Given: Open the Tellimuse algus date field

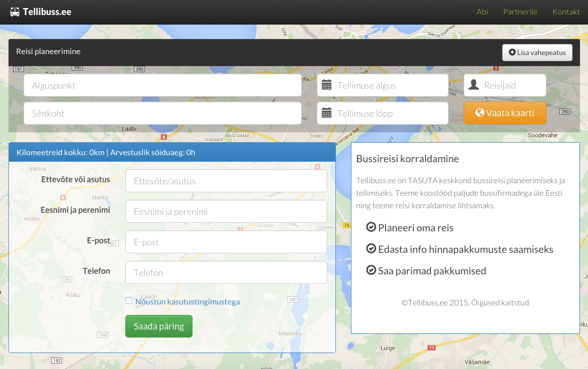Looking at the screenshot, I should 382,86.
